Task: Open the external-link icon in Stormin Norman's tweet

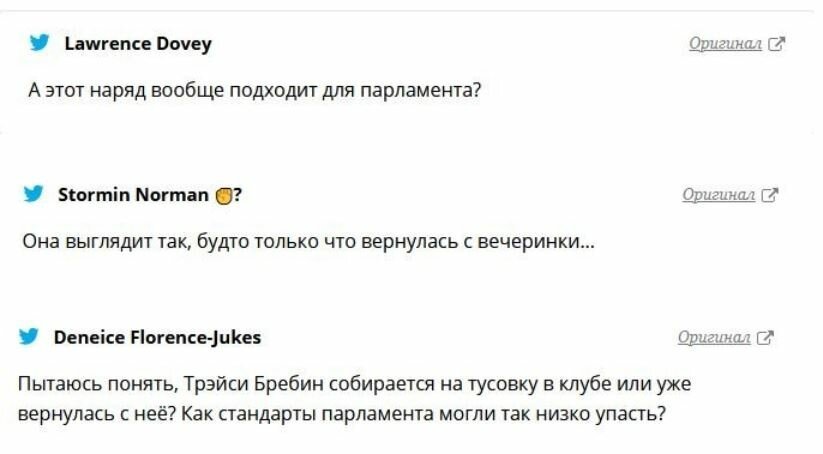Action: (x=769, y=195)
